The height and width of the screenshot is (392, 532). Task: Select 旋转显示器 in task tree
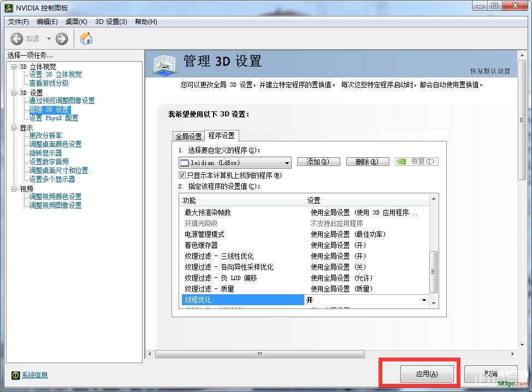pyautogui.click(x=45, y=153)
